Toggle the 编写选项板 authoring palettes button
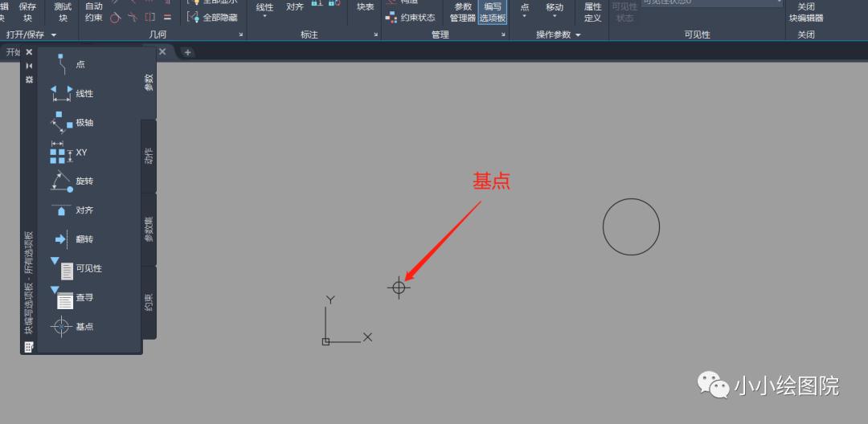The height and width of the screenshot is (424, 868). [493, 11]
